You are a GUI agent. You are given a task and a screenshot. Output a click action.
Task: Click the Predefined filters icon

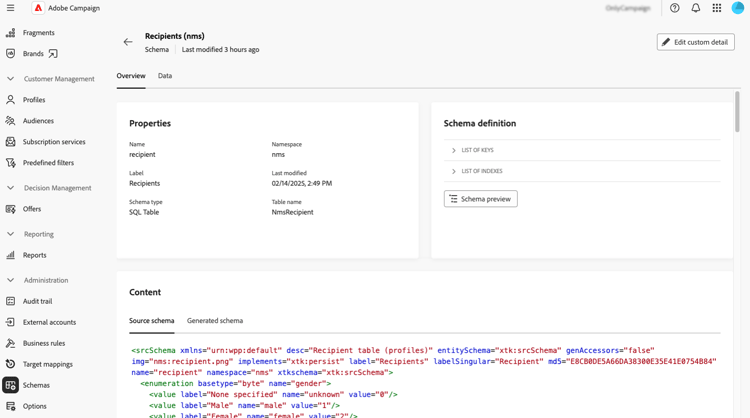(11, 163)
